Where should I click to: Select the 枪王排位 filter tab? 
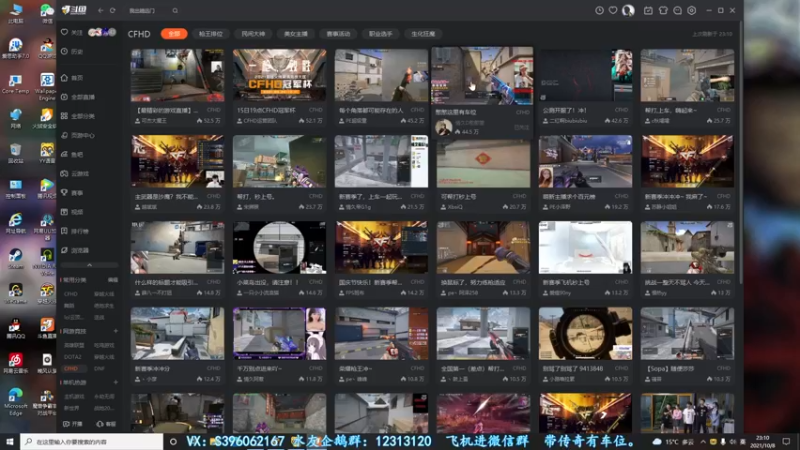point(211,34)
